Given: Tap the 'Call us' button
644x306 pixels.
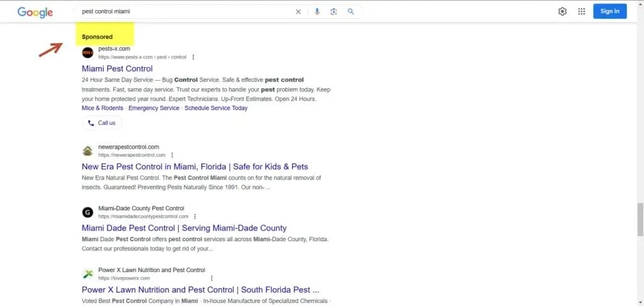Looking at the screenshot, I should (x=102, y=123).
